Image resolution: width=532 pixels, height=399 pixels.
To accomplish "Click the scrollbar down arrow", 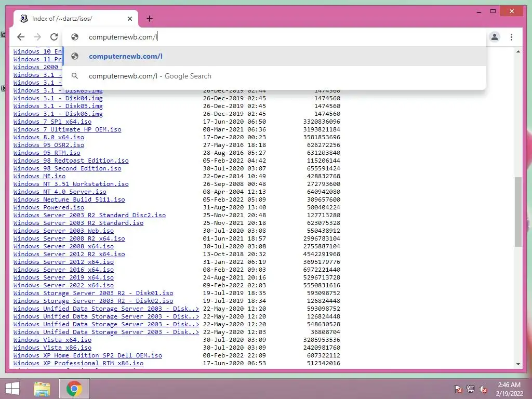I will (x=518, y=364).
